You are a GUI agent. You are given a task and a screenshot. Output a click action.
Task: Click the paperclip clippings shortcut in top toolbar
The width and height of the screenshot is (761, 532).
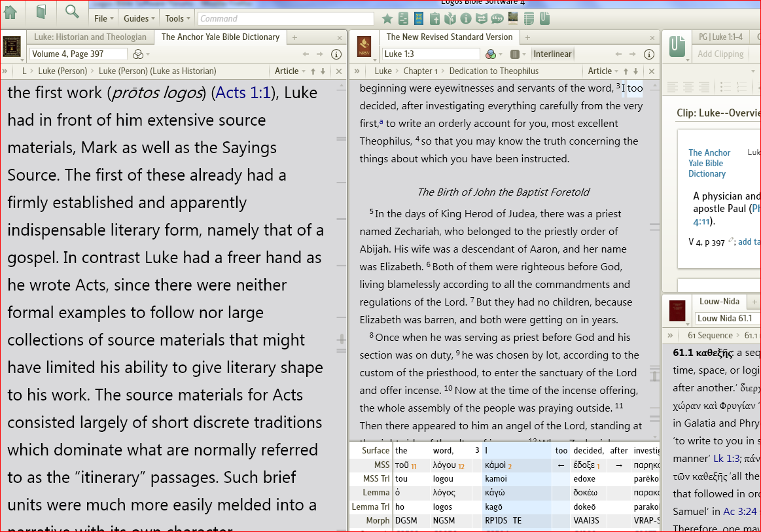pos(544,19)
